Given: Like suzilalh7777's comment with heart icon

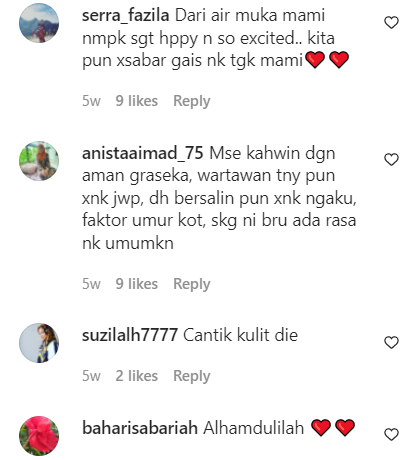Looking at the screenshot, I should tap(391, 342).
